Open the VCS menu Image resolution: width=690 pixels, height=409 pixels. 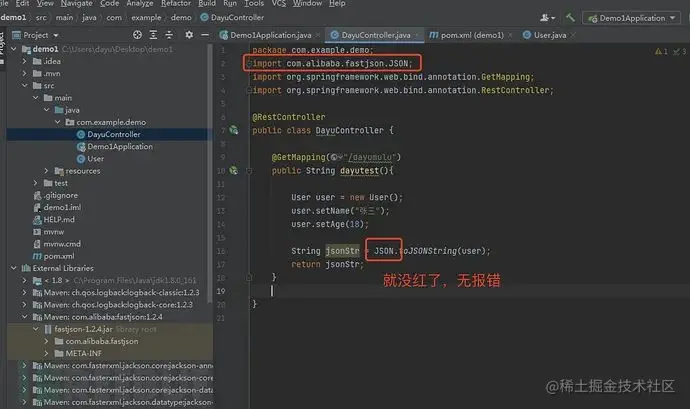pyautogui.click(x=279, y=4)
